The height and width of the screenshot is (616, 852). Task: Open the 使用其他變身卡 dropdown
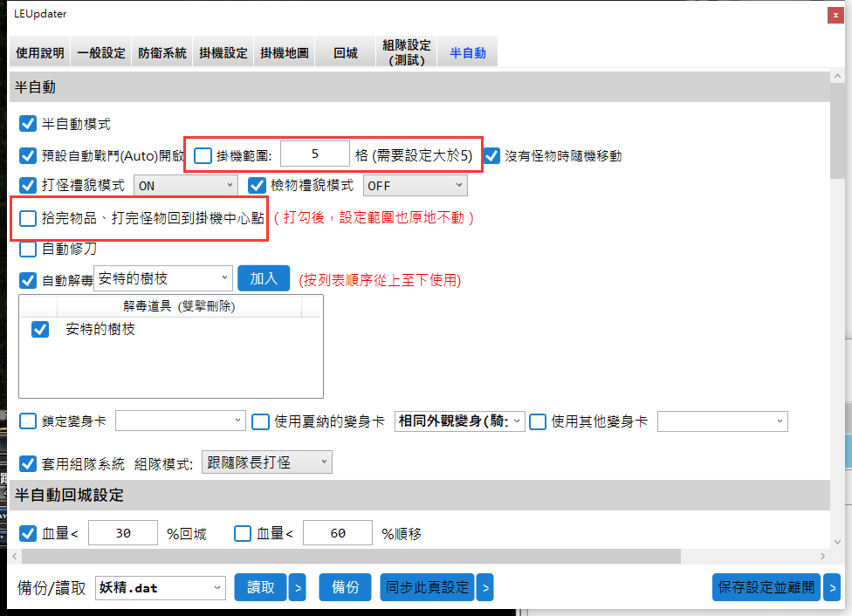point(723,421)
